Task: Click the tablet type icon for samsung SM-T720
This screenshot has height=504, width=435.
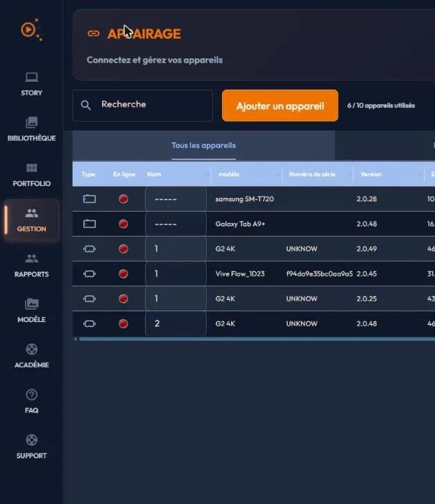Action: (89, 199)
